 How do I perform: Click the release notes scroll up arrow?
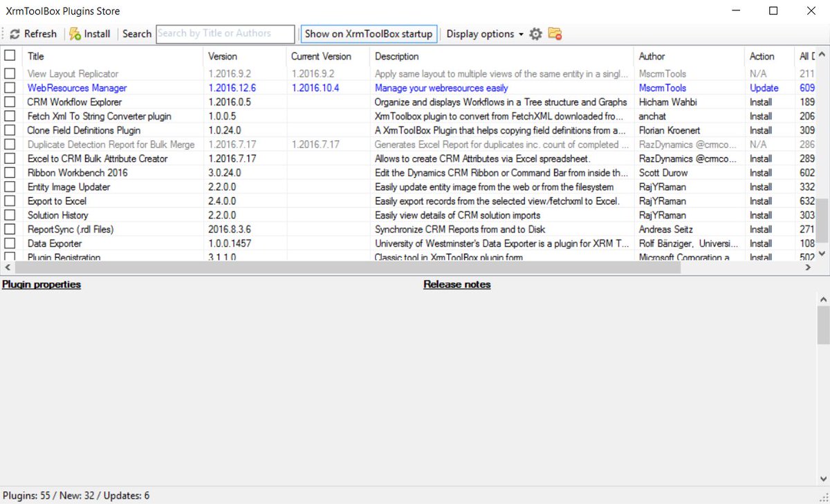point(823,299)
